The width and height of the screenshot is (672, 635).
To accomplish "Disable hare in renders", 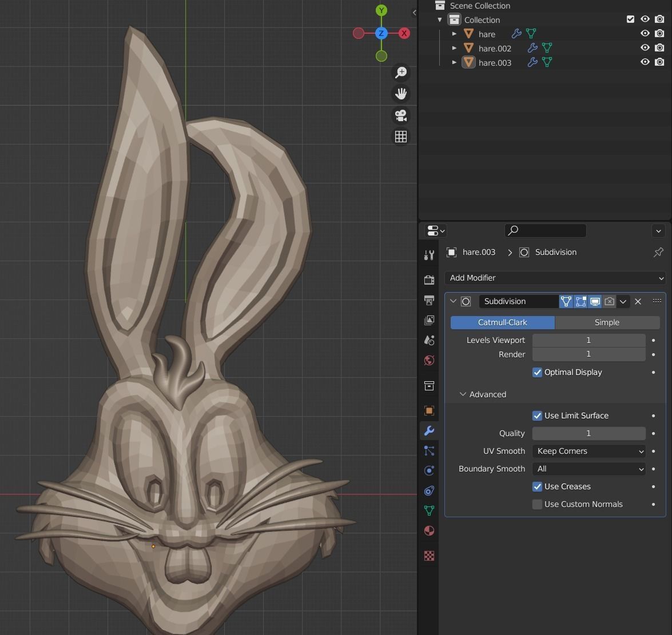I will [659, 33].
